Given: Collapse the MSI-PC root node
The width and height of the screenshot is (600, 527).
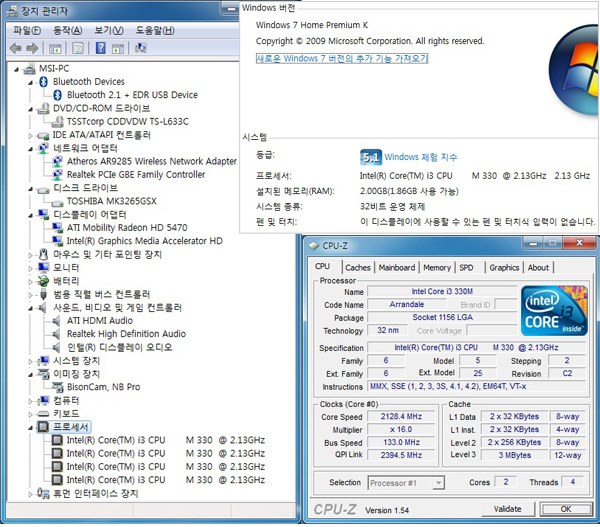Looking at the screenshot, I should pos(16,69).
